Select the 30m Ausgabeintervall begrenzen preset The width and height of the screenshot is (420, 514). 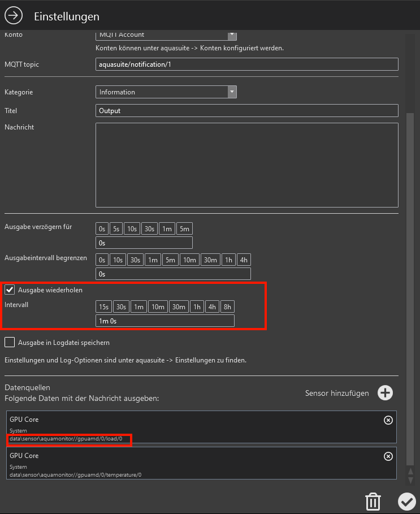coord(210,260)
